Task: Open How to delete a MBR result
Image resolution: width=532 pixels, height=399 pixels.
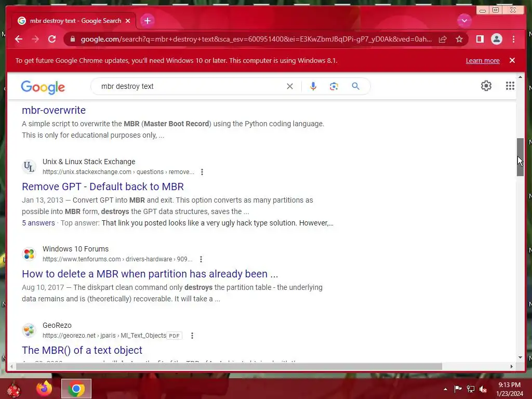Action: (x=150, y=274)
